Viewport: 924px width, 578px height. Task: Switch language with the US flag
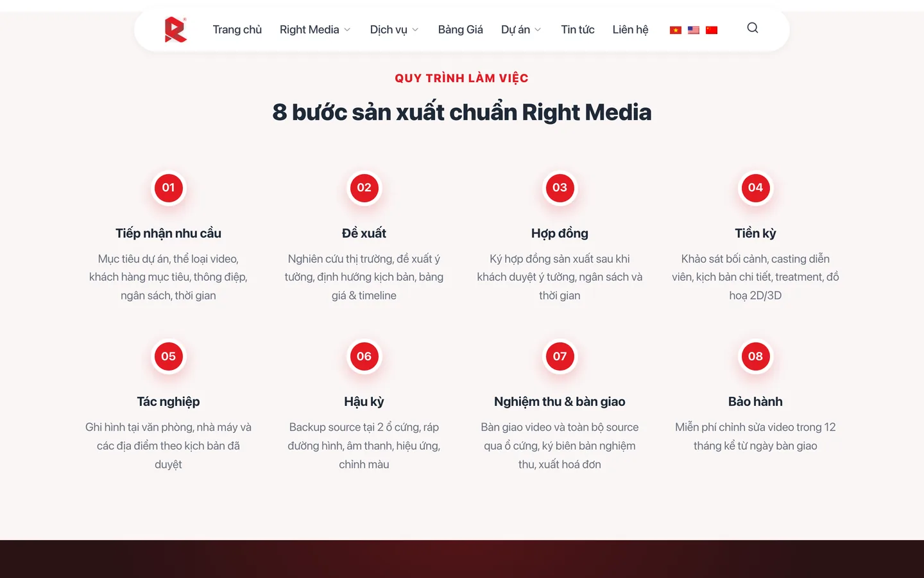coord(694,30)
